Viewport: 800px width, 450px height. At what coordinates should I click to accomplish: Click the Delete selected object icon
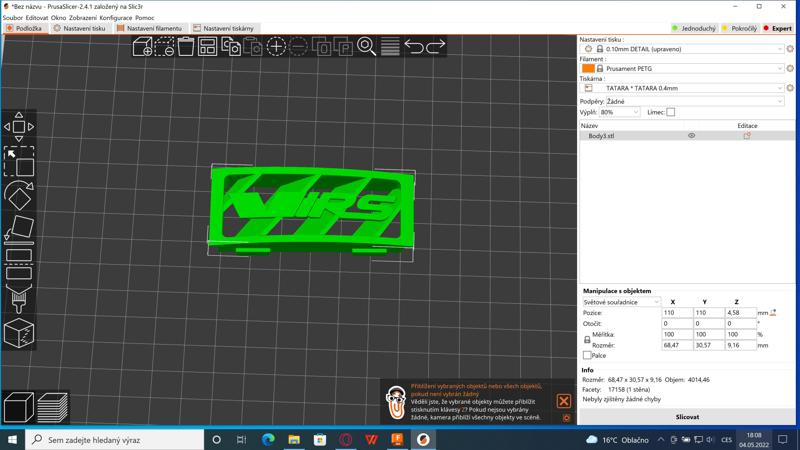tap(164, 46)
